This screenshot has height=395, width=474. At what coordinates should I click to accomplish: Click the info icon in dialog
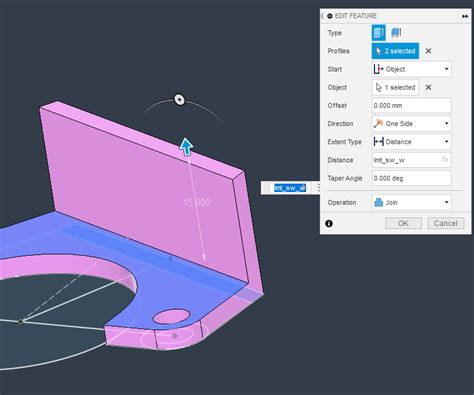329,223
